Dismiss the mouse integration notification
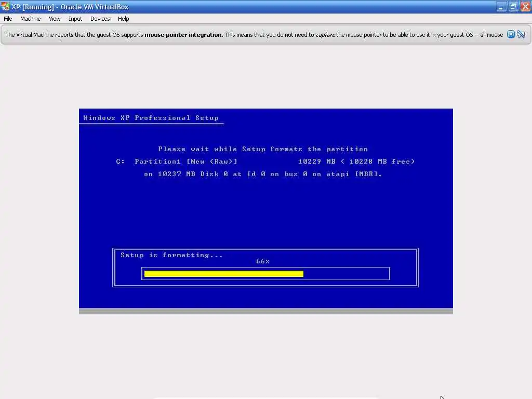Screen dimensions: 532x399 coord(511,34)
